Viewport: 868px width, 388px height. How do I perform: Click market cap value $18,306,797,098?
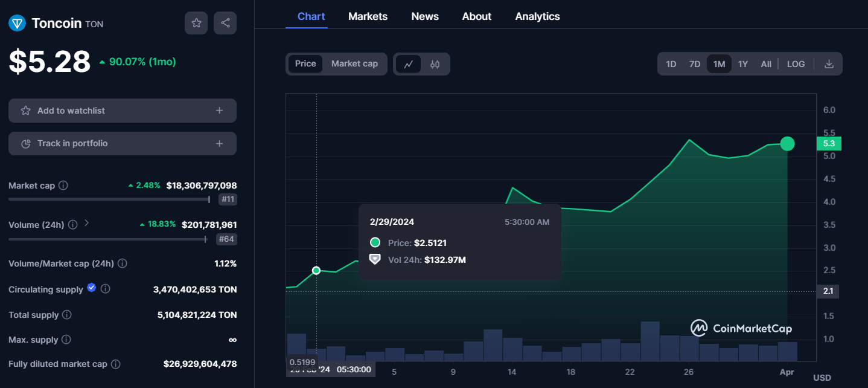(202, 186)
